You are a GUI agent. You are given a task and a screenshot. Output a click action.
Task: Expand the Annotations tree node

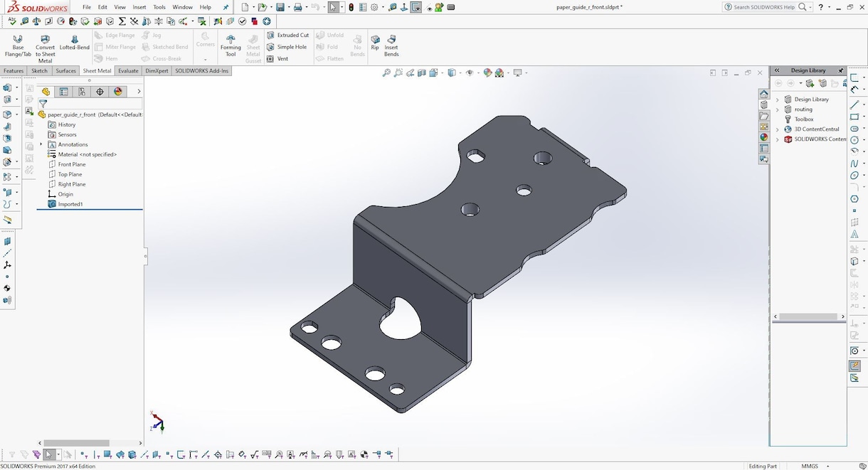tap(41, 144)
